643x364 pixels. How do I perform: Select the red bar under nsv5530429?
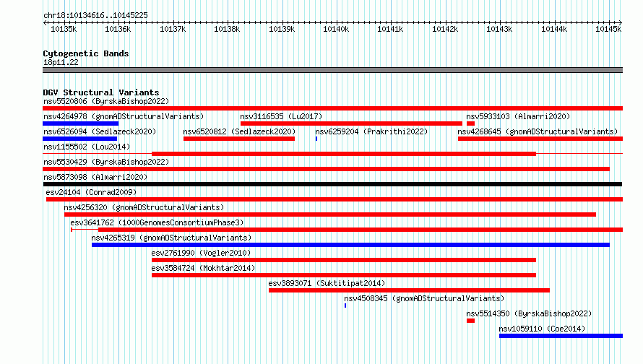tap(326, 169)
